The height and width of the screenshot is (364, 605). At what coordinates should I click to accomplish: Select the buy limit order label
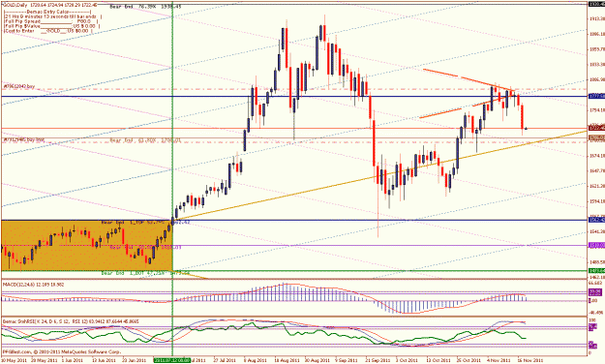coord(24,140)
